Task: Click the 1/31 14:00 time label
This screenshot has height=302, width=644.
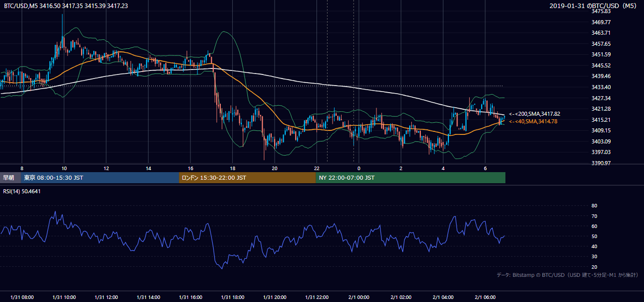Action: click(148, 297)
